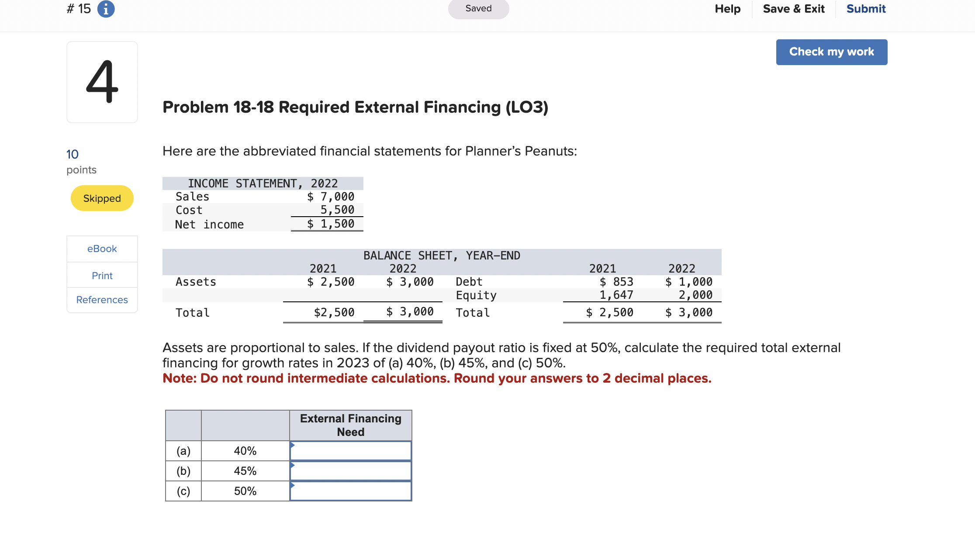The image size is (975, 560).
Task: Select the question number 4 card
Action: point(102,82)
